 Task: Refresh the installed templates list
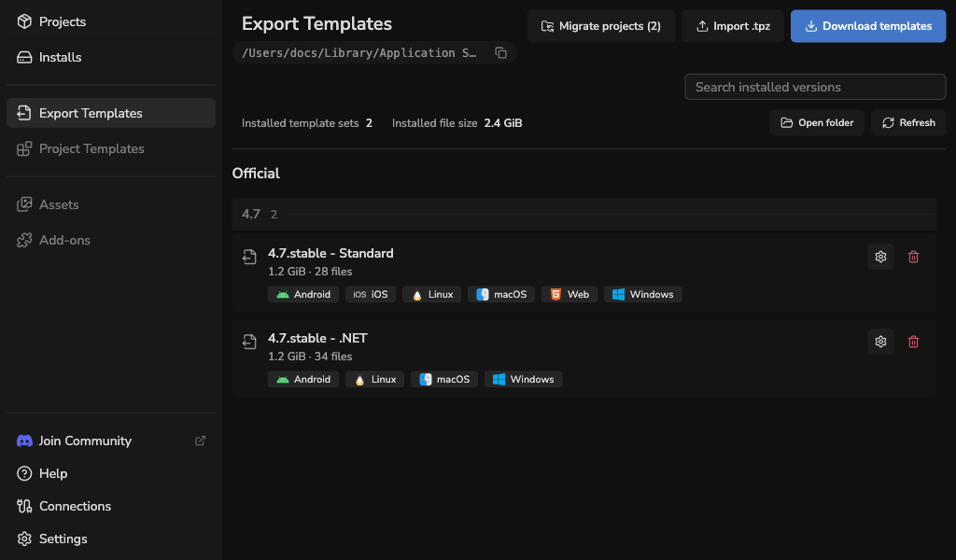point(908,123)
